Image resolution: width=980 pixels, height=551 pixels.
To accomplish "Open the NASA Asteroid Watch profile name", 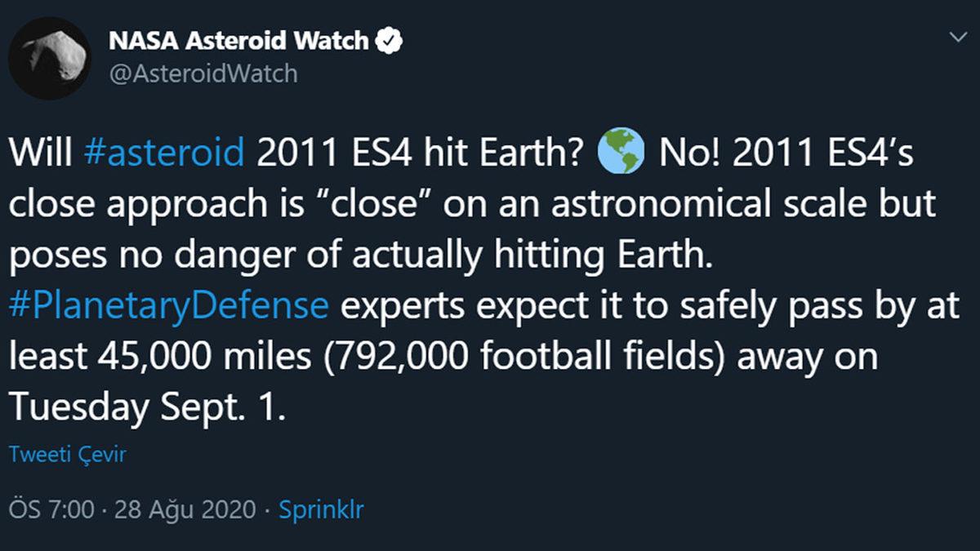I will tap(238, 41).
